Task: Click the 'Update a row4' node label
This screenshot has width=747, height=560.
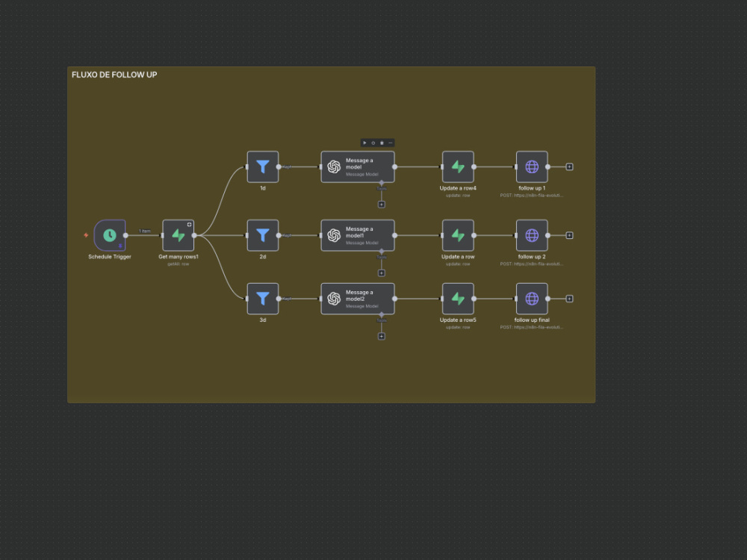Action: tap(458, 188)
